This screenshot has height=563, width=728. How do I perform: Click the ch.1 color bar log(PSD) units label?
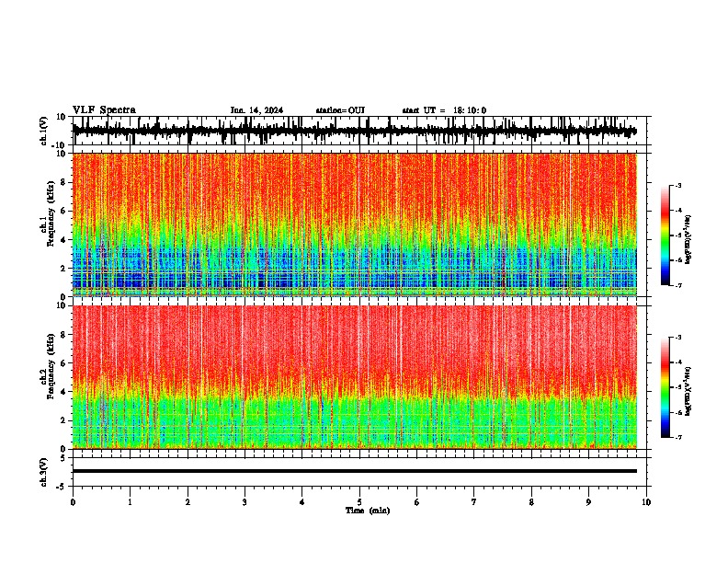[x=688, y=239]
